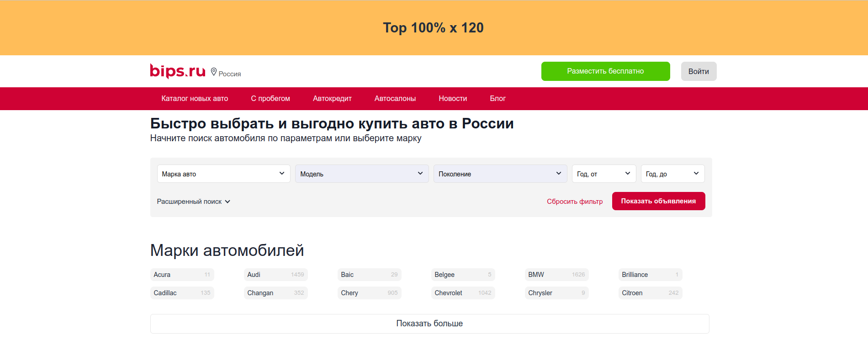
Task: Click the location pin icon beside Россия
Action: [x=214, y=72]
